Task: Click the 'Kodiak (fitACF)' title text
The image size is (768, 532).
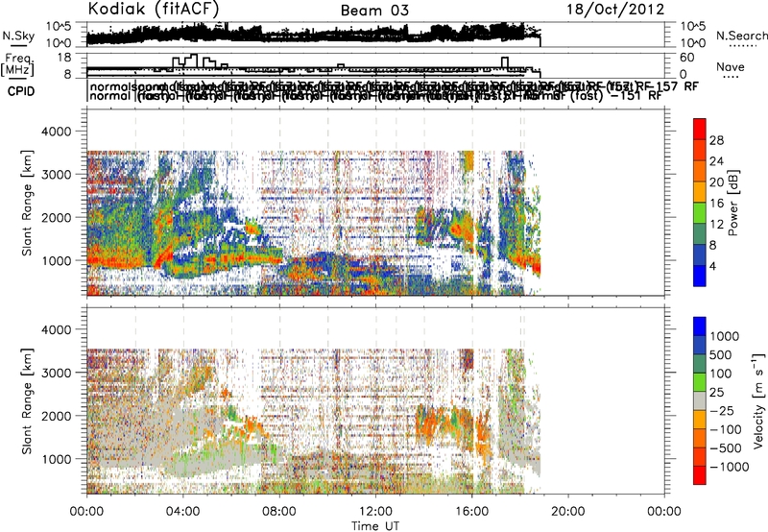Action: [154, 9]
